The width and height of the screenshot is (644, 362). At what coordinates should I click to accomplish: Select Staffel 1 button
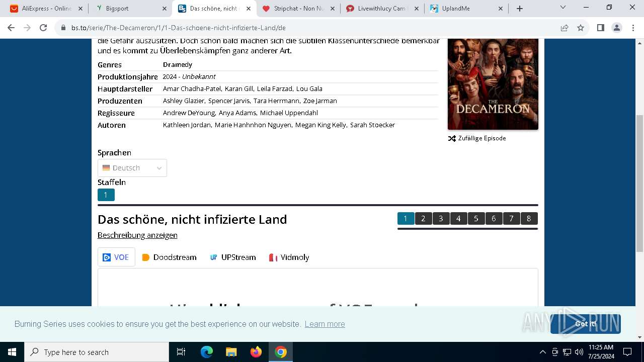[106, 195]
